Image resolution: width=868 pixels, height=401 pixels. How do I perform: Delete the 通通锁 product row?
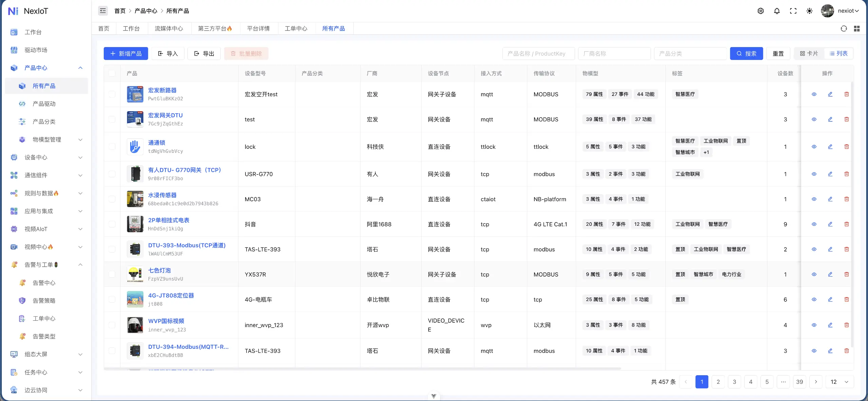(x=846, y=147)
